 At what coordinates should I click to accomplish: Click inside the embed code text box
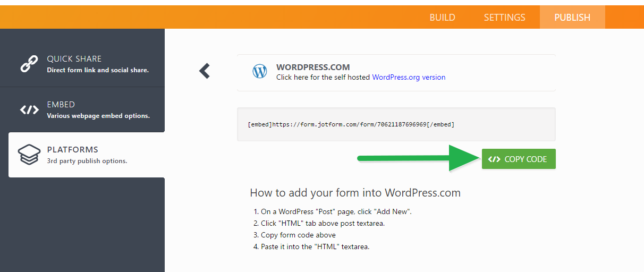tap(396, 124)
